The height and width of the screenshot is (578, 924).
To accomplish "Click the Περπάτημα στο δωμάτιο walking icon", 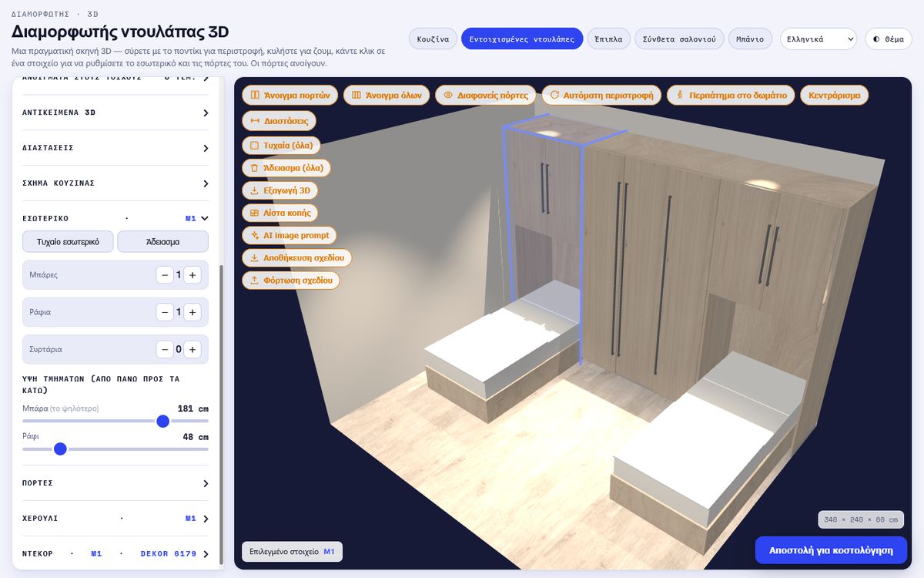I will [x=680, y=96].
